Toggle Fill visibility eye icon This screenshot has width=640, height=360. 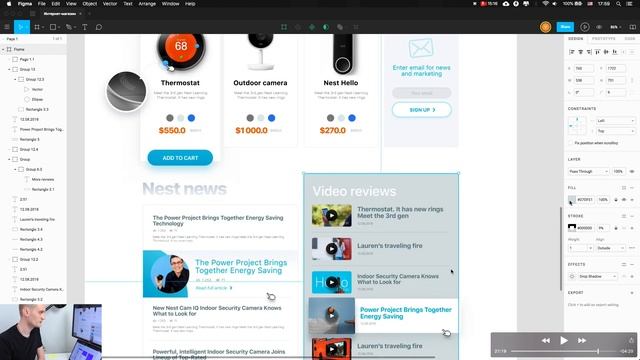click(624, 200)
